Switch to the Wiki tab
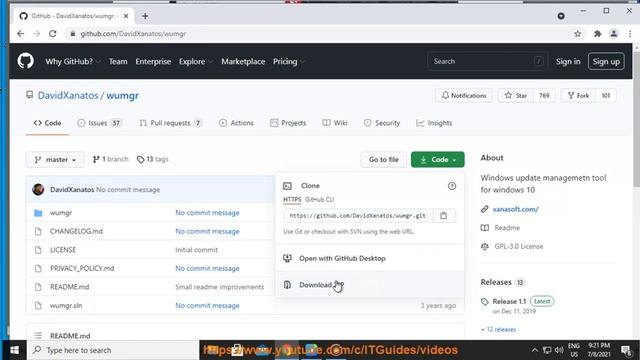 pyautogui.click(x=335, y=123)
